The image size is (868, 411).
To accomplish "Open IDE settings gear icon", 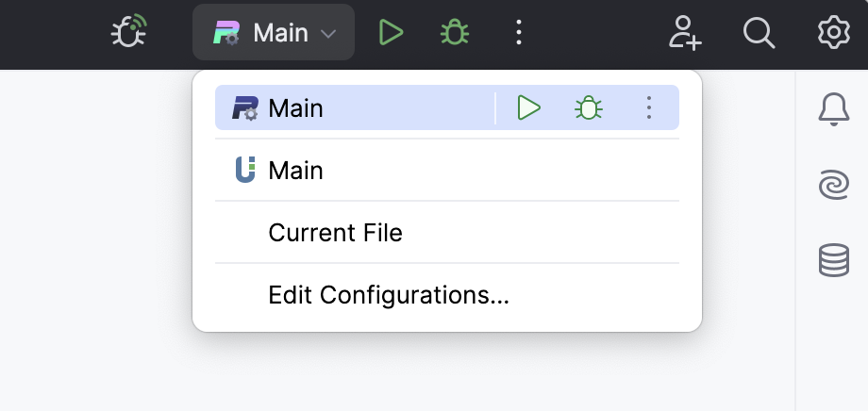I will tap(833, 33).
